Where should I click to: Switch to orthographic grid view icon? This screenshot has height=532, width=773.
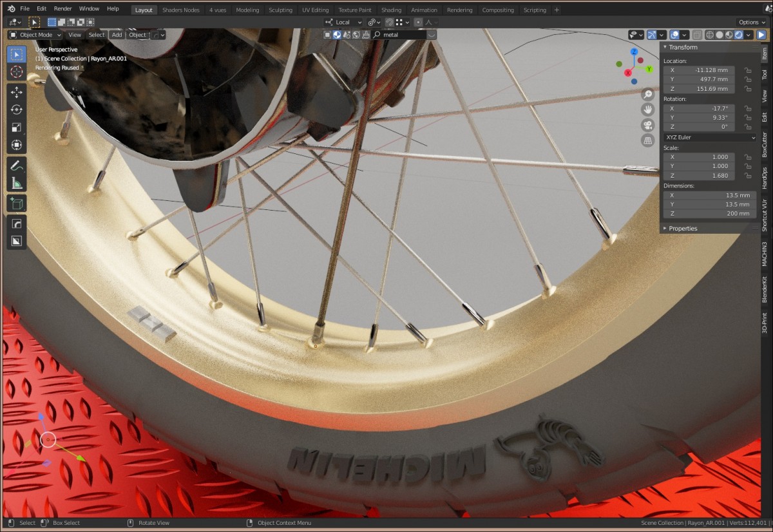click(x=648, y=140)
